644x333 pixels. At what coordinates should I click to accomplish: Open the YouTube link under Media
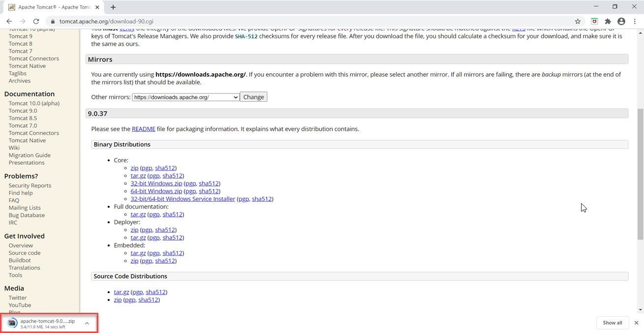click(x=20, y=305)
